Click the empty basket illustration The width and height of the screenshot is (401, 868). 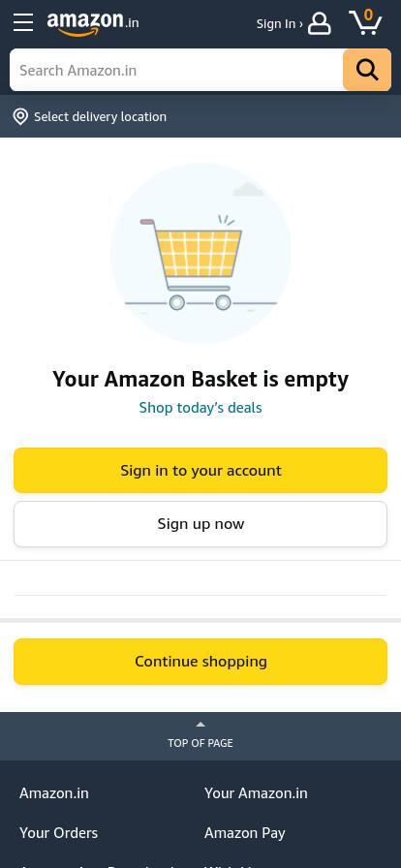[200, 253]
